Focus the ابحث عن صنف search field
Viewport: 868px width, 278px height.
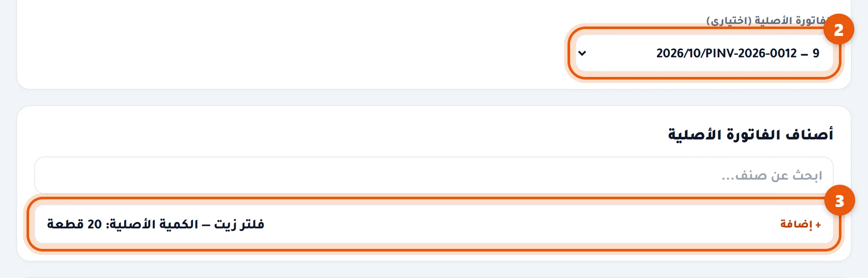(434, 175)
